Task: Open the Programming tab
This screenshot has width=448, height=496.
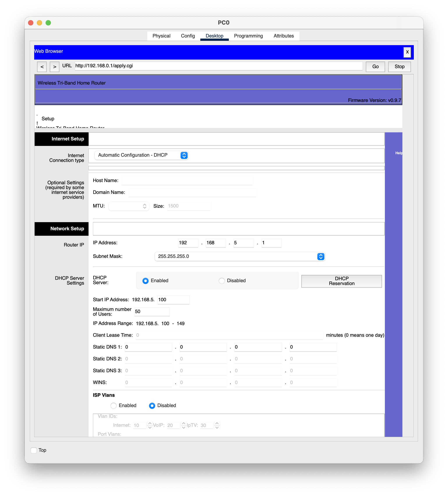Action: (x=248, y=36)
